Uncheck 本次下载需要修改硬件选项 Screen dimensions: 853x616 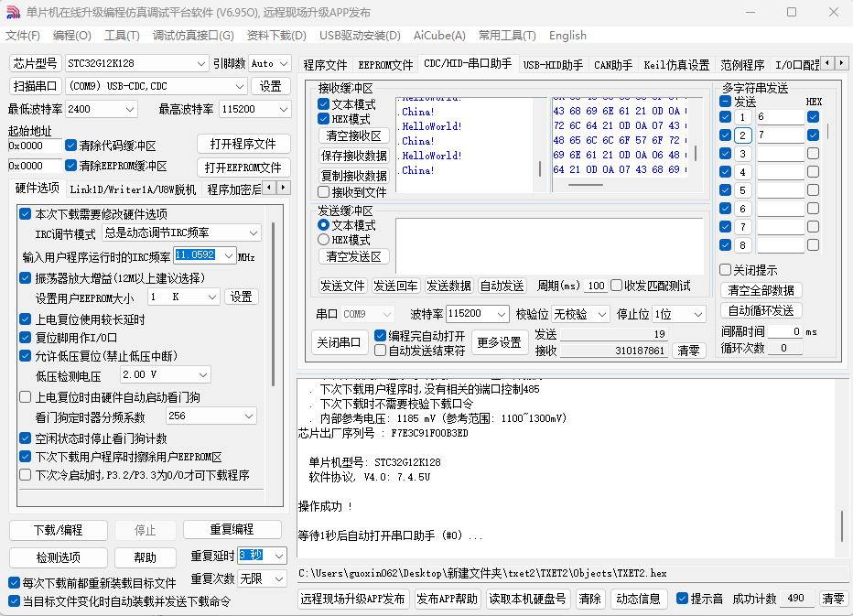click(25, 214)
